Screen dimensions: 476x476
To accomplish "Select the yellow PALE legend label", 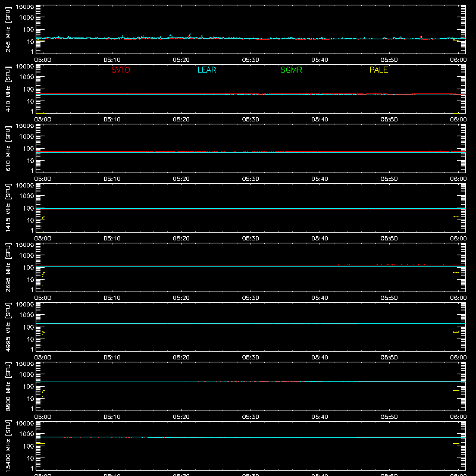I will [x=378, y=70].
